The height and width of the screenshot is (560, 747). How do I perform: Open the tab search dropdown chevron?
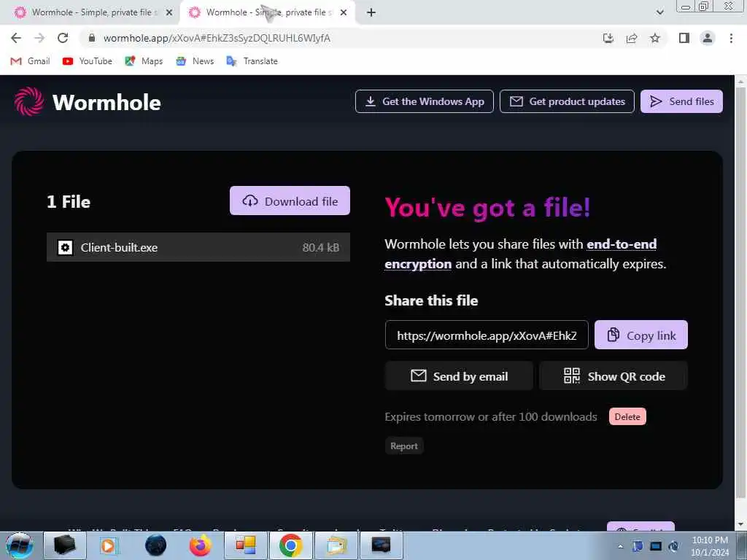click(659, 12)
